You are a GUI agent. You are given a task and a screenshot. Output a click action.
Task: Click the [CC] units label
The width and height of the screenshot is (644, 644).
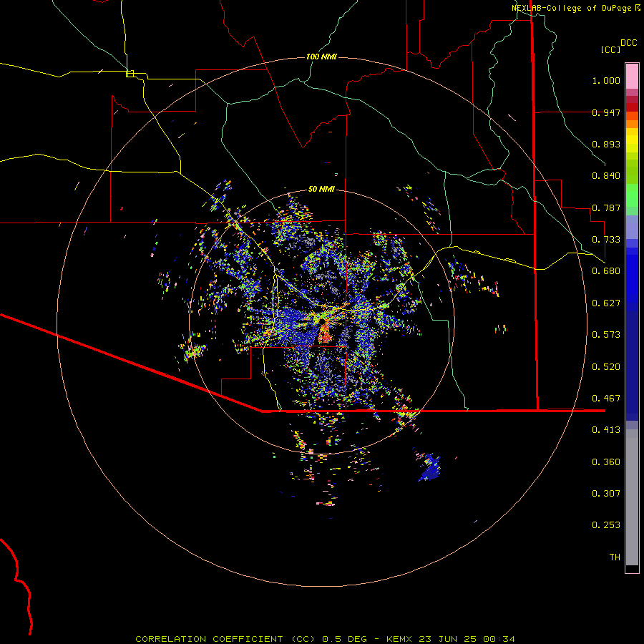click(x=610, y=49)
